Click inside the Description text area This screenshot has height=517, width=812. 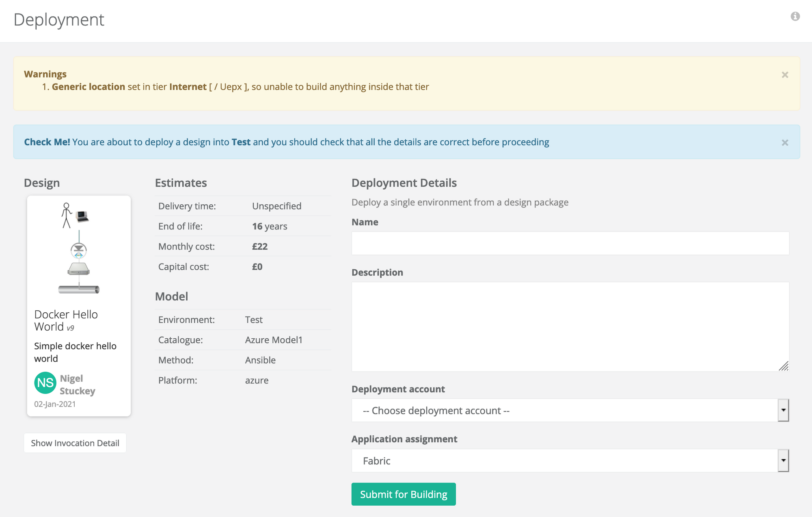570,326
